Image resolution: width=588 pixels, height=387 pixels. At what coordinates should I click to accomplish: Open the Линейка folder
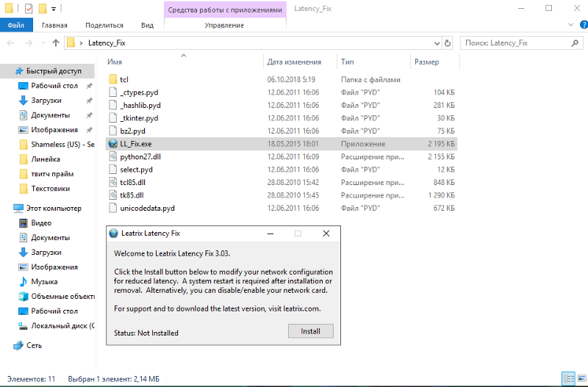[x=46, y=159]
